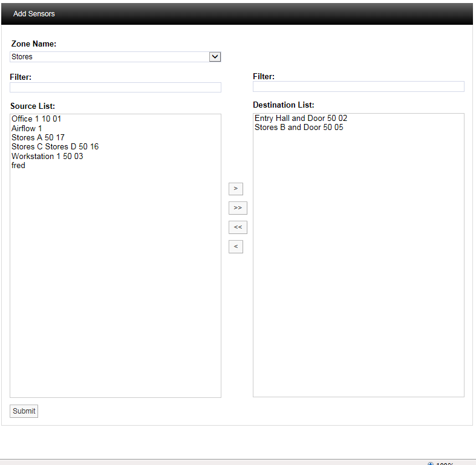Select Entry Hall and Door 50 02
Viewport: 476px width, 465px height.
pyautogui.click(x=301, y=119)
